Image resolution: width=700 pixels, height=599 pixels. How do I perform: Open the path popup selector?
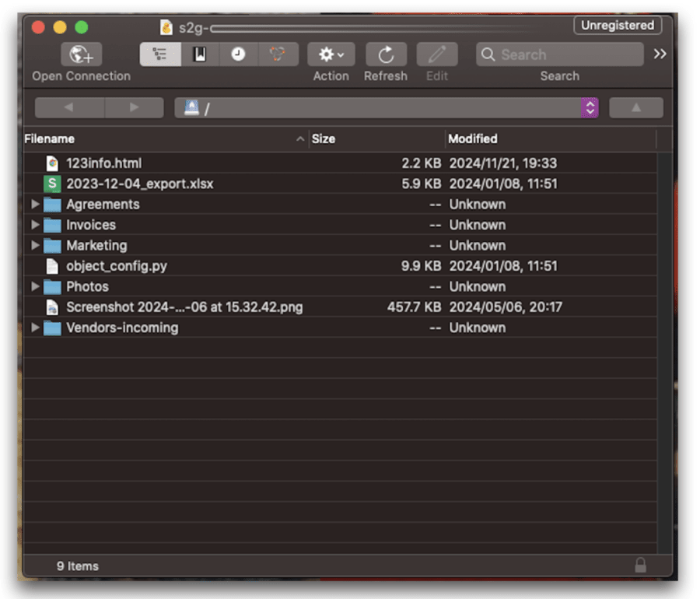coord(590,107)
